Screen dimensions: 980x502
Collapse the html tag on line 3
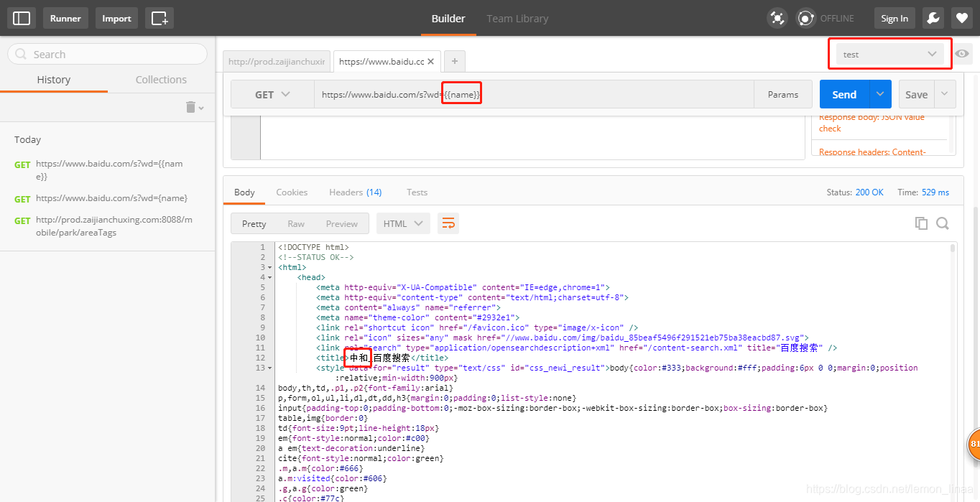[x=270, y=267]
